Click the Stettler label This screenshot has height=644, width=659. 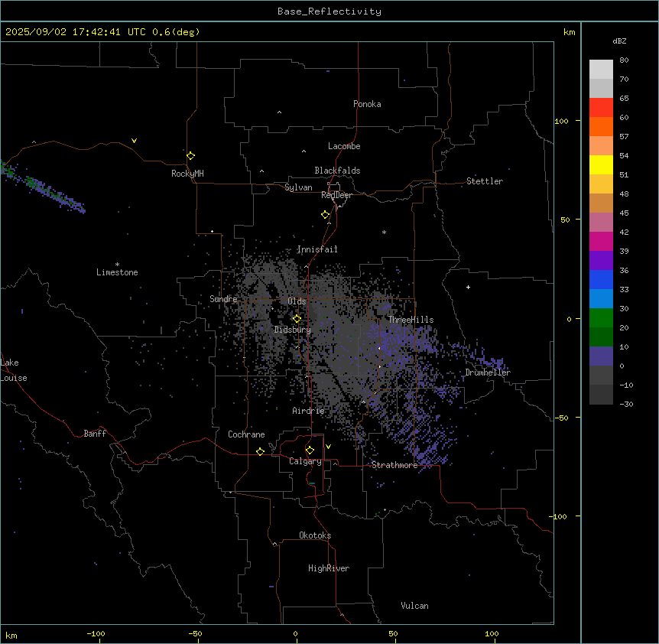click(485, 181)
